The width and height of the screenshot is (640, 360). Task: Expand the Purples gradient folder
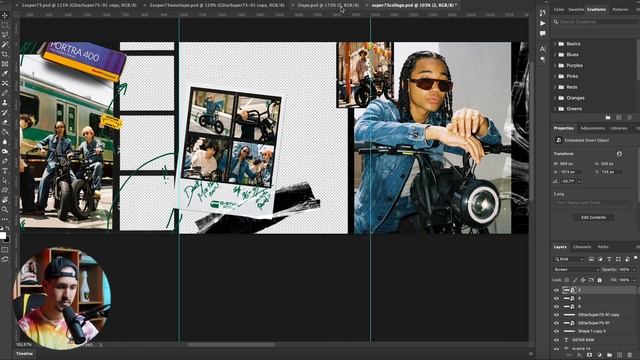pos(555,65)
